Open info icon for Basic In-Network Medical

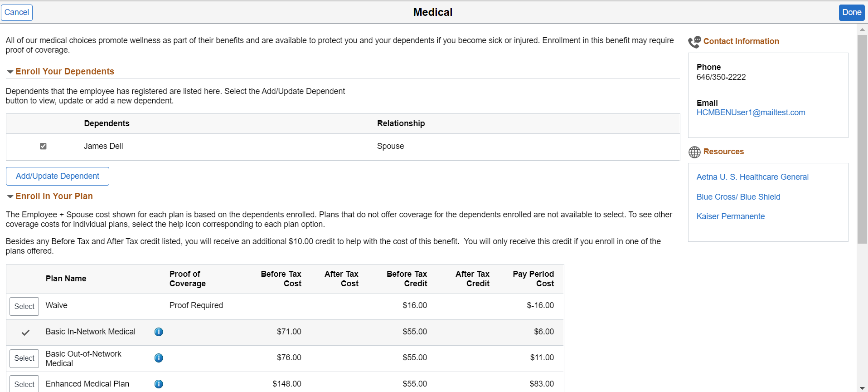159,332
